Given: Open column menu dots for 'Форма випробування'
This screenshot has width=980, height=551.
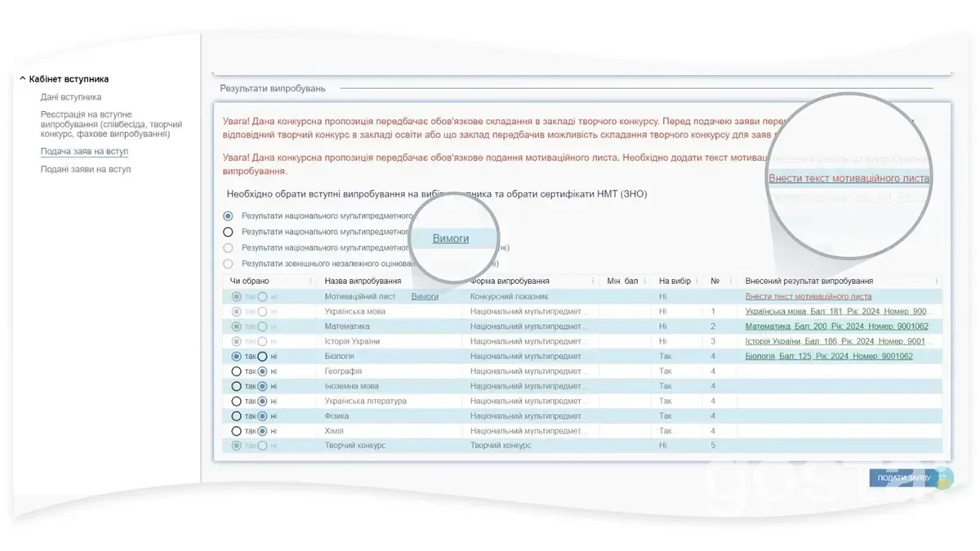Looking at the screenshot, I should pos(594,281).
